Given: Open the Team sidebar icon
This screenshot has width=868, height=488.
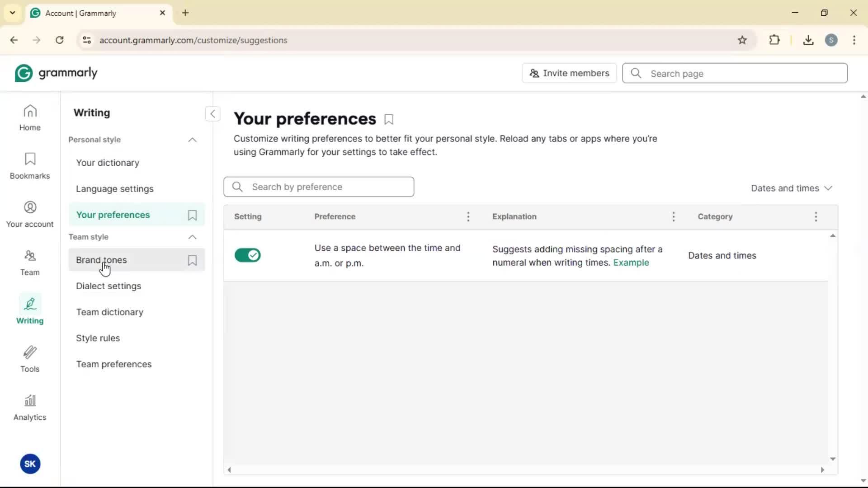Looking at the screenshot, I should point(30,263).
